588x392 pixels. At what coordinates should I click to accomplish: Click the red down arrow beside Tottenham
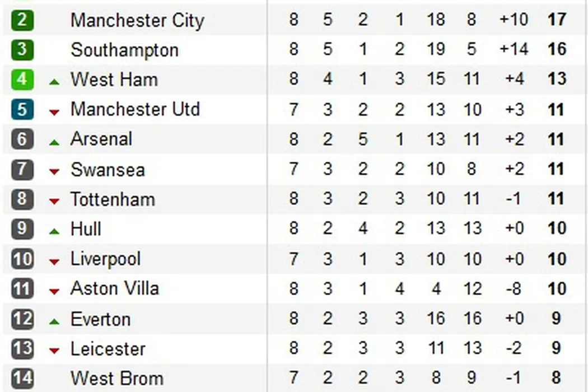pyautogui.click(x=54, y=202)
